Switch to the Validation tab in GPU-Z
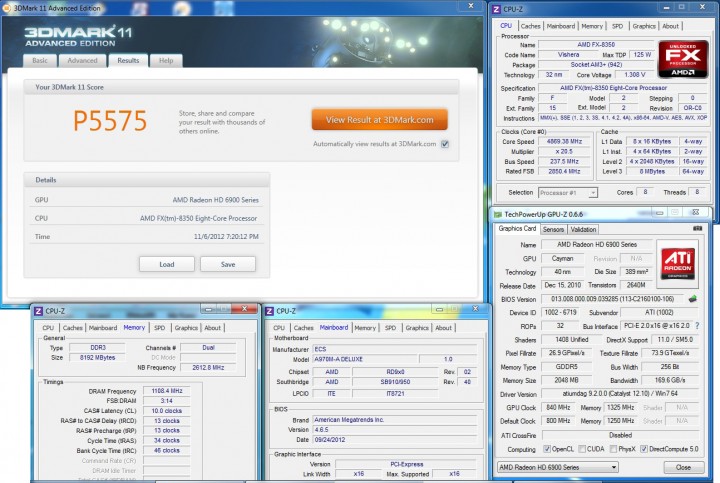This screenshot has width=720, height=483. [x=583, y=229]
